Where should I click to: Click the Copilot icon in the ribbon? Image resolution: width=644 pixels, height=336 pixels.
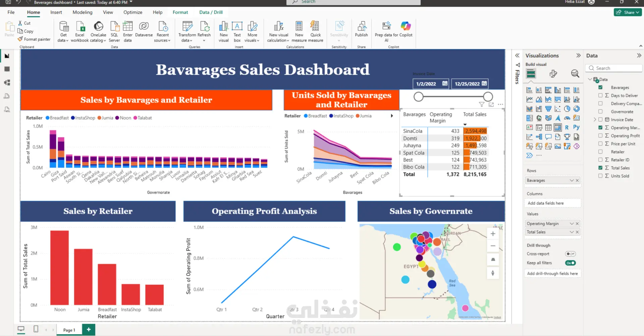(406, 26)
